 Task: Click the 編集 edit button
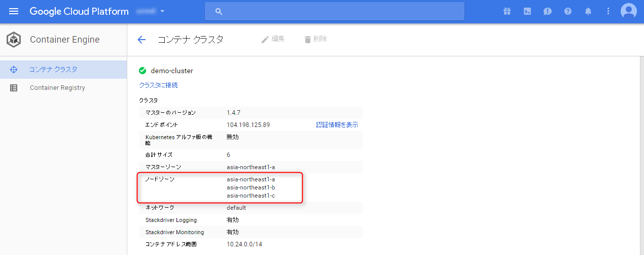point(273,39)
